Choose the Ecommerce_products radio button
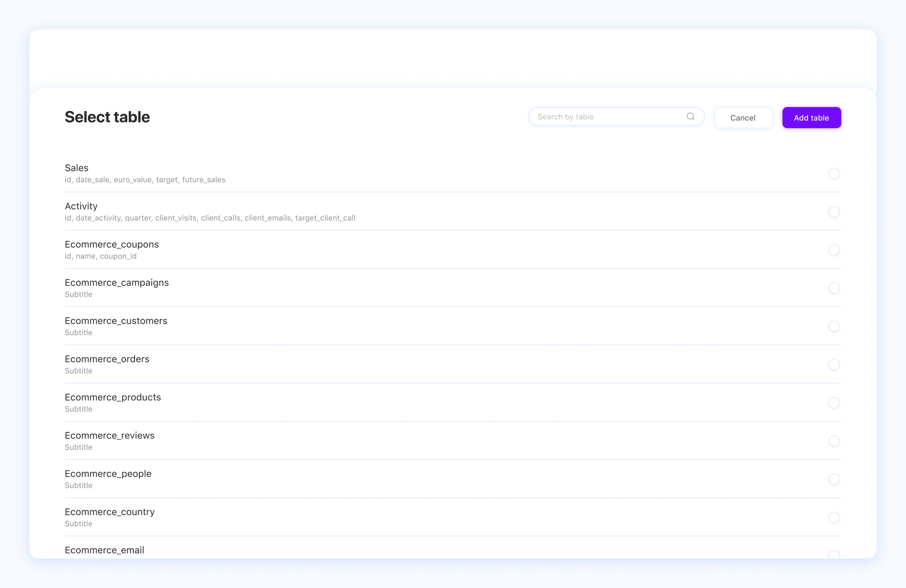 pos(834,403)
